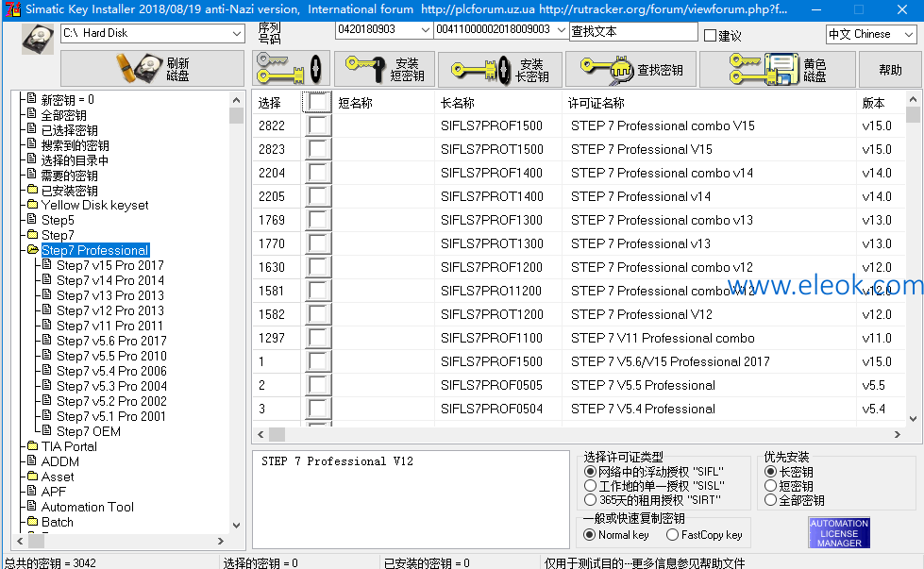Click the tree horizontal scroll right arrow
The width and height of the screenshot is (924, 569).
click(221, 541)
